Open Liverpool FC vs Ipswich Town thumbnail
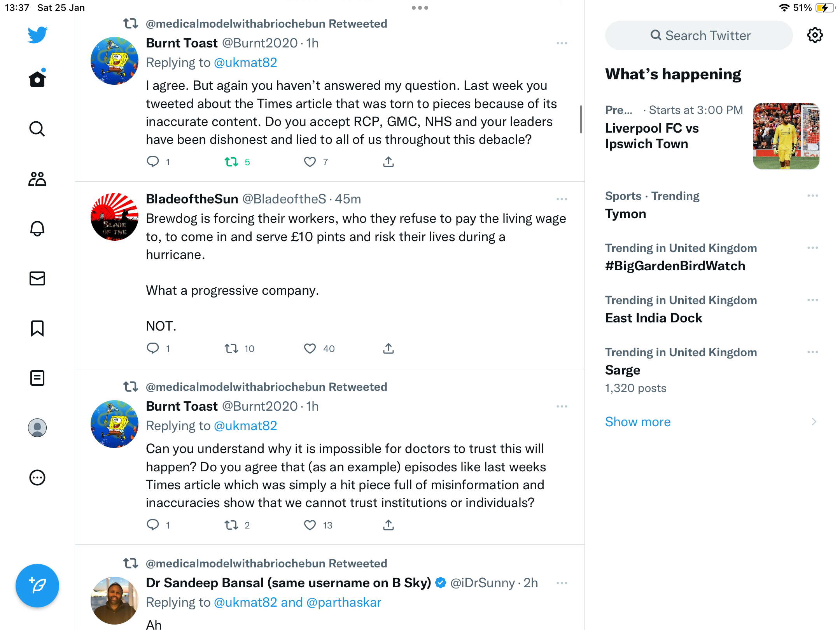Image resolution: width=840 pixels, height=630 pixels. click(x=786, y=136)
